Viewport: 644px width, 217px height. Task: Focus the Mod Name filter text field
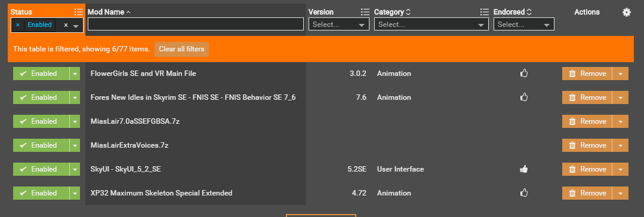[x=196, y=25]
